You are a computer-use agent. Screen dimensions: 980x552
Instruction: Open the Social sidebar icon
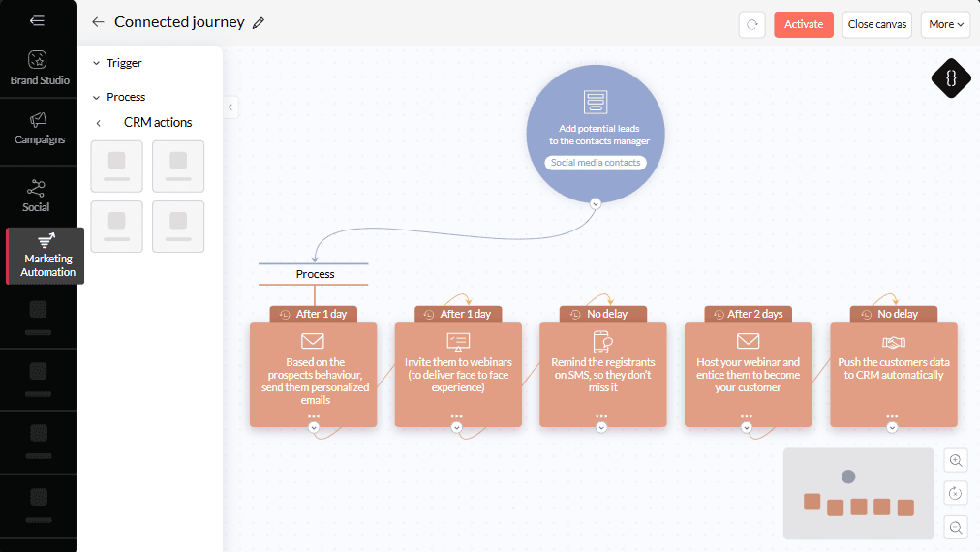tap(37, 195)
